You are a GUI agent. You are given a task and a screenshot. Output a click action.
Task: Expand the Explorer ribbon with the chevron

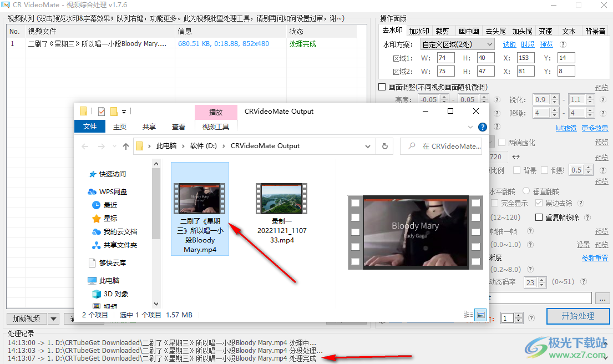470,127
